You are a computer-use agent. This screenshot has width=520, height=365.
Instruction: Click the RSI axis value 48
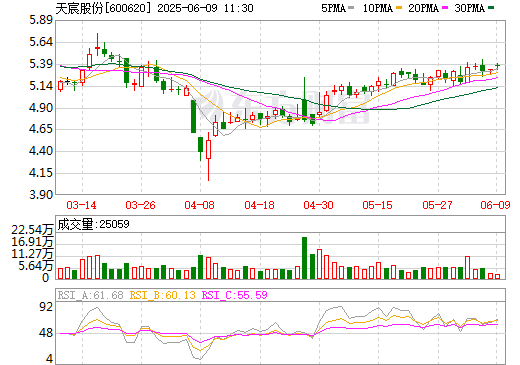click(46, 333)
